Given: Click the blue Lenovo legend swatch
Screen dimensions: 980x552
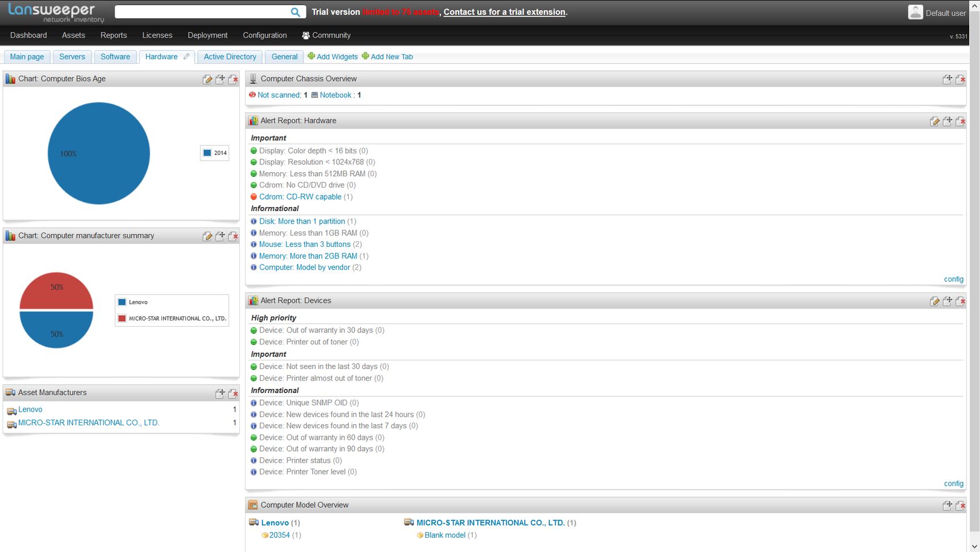Looking at the screenshot, I should coord(122,302).
